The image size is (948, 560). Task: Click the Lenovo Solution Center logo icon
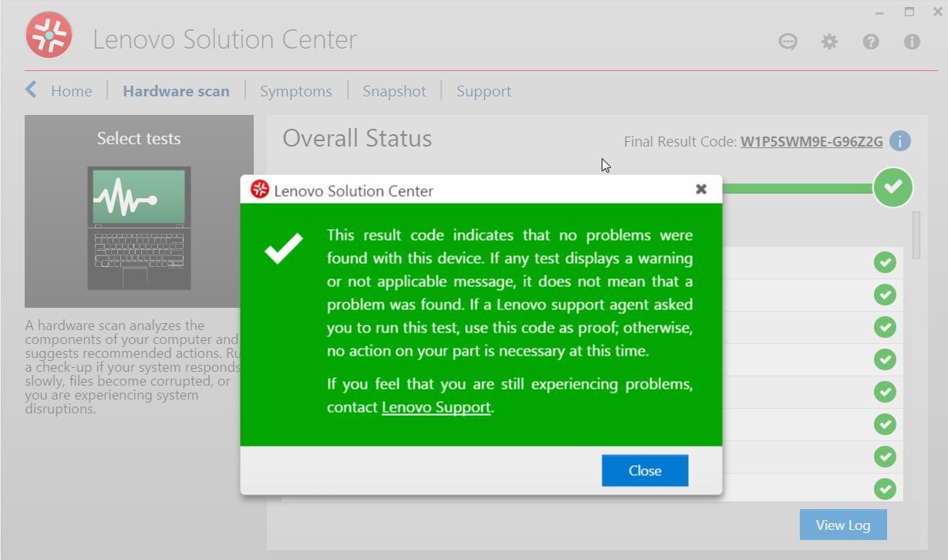pyautogui.click(x=49, y=35)
